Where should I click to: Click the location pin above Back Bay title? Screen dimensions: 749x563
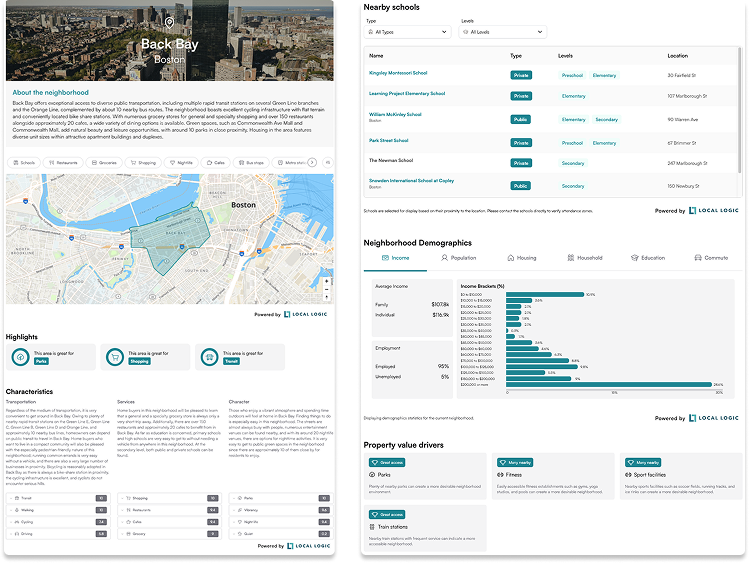pos(169,22)
